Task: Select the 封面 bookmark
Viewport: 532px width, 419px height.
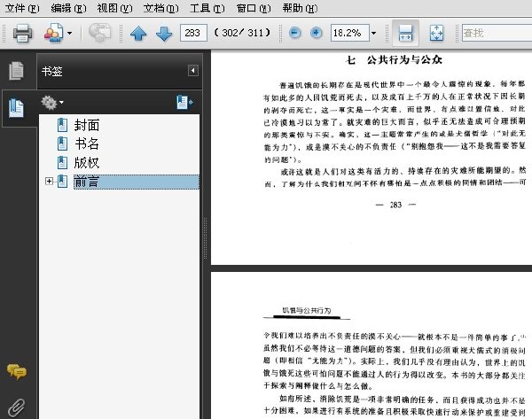Action: 87,126
